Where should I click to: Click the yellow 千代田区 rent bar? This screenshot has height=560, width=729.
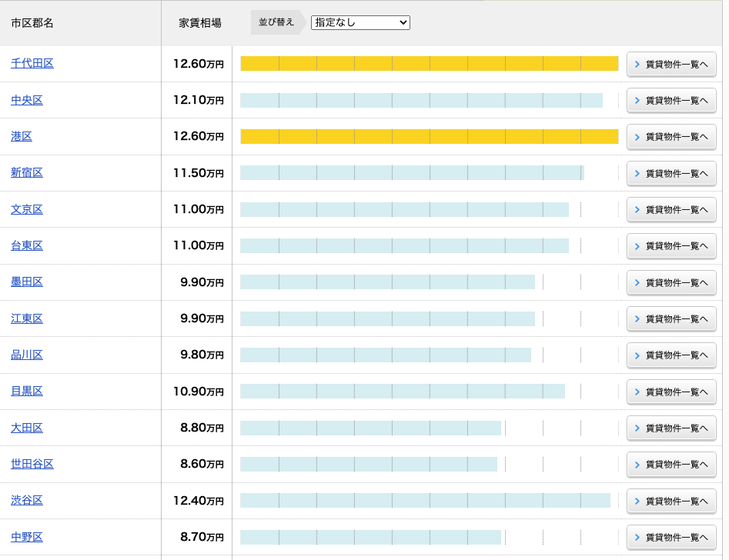pyautogui.click(x=429, y=64)
